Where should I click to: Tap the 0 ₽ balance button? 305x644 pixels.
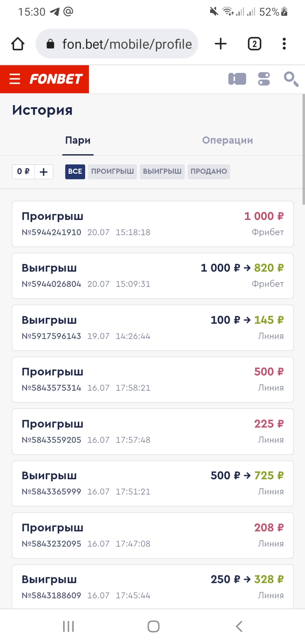coord(23,172)
